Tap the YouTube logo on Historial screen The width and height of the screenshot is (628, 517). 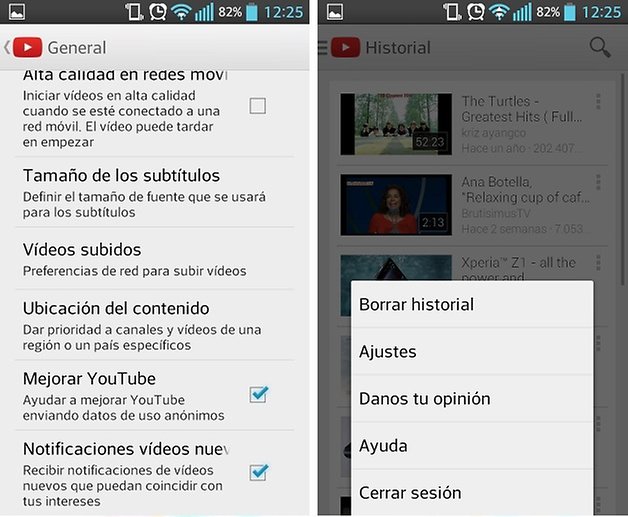(345, 48)
